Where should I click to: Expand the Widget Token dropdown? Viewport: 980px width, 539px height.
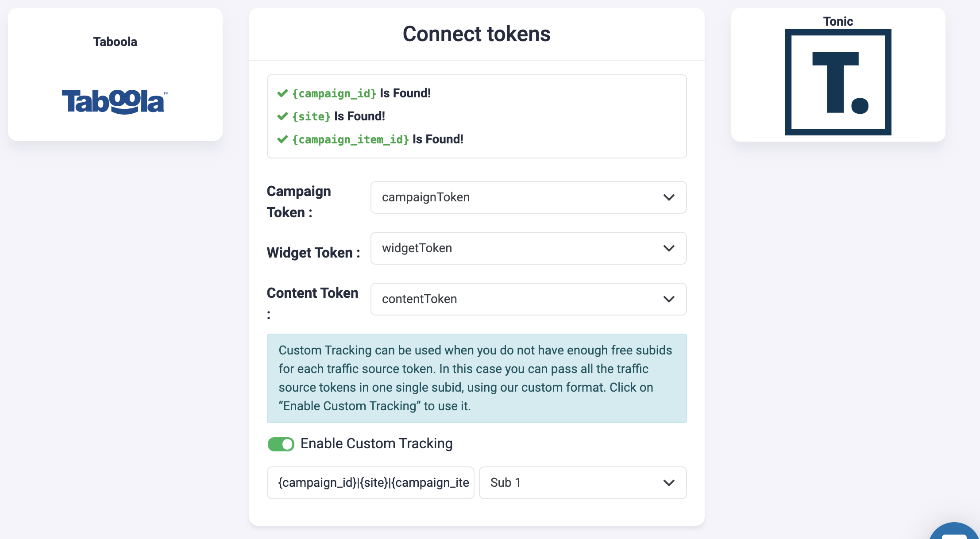[x=528, y=248]
